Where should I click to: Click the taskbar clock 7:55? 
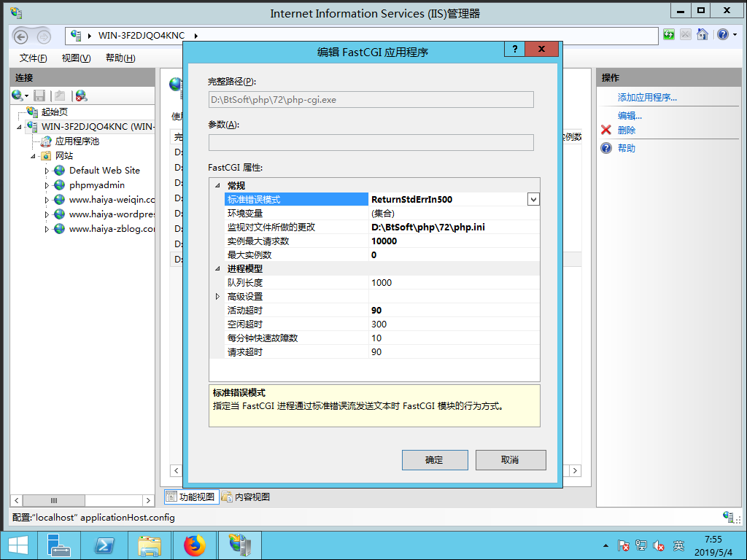[x=713, y=540]
